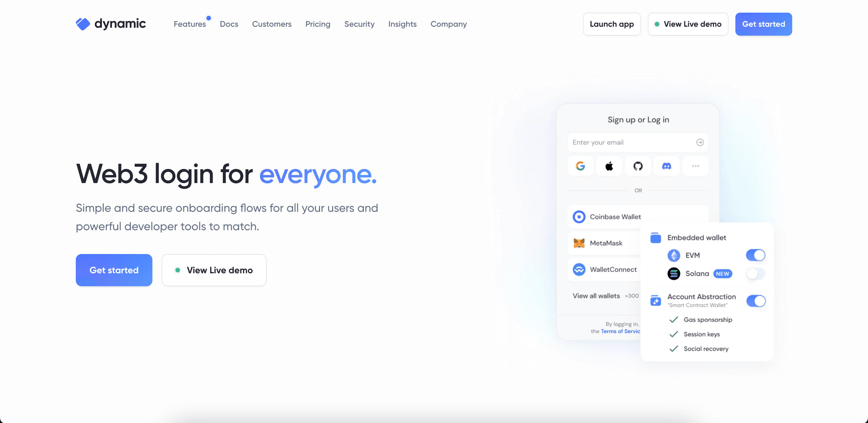Expand View all wallets +300
Image resolution: width=868 pixels, height=423 pixels.
coord(604,295)
